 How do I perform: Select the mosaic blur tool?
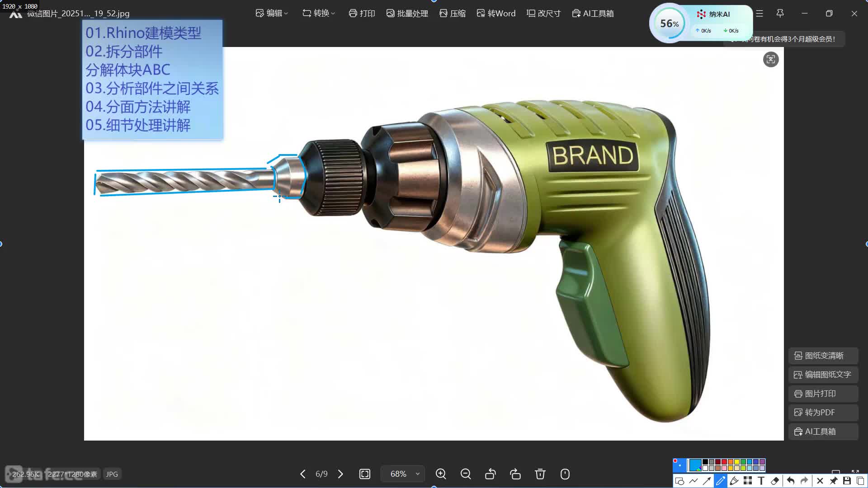click(748, 481)
